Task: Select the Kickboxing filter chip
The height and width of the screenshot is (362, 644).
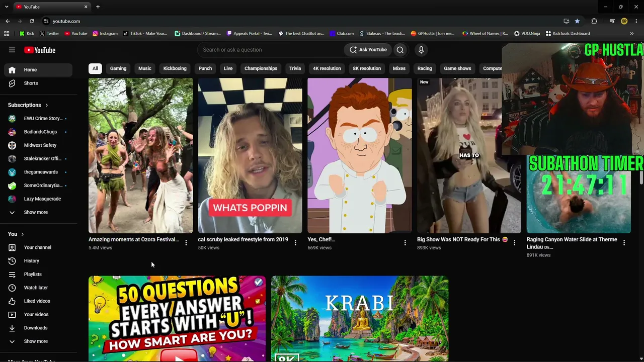Action: (175, 68)
